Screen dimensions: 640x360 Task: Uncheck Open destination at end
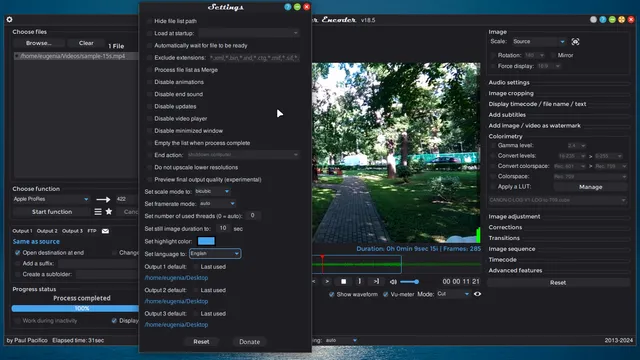click(18, 253)
